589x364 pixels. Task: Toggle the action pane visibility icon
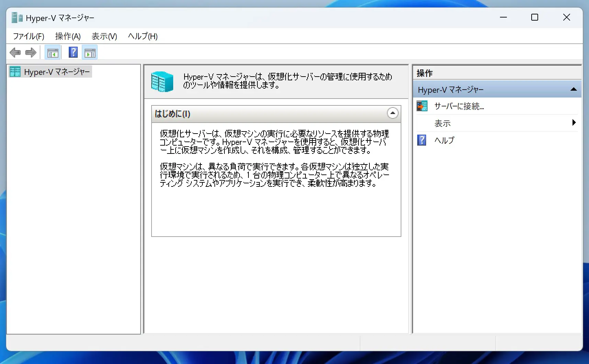point(90,52)
